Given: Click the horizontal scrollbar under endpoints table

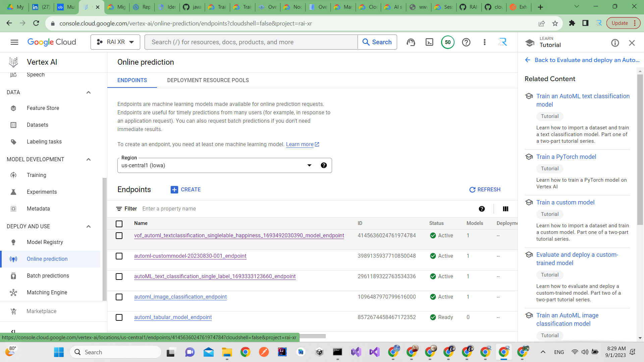Looking at the screenshot, I should click(x=312, y=336).
